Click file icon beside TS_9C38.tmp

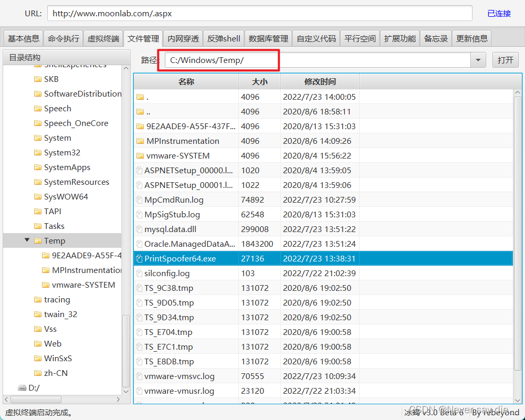pos(139,288)
